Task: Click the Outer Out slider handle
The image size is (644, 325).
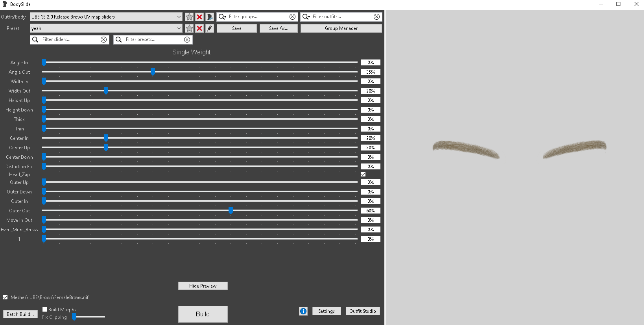Action: point(231,210)
